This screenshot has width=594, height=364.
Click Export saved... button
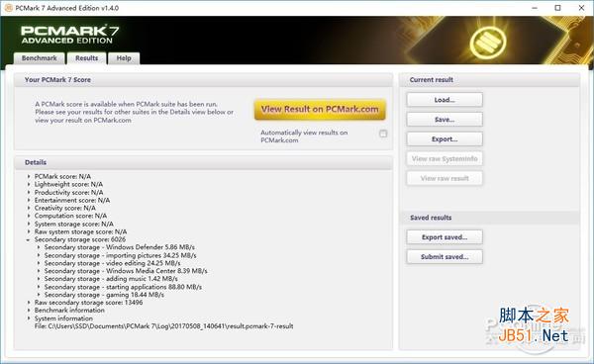pos(445,237)
